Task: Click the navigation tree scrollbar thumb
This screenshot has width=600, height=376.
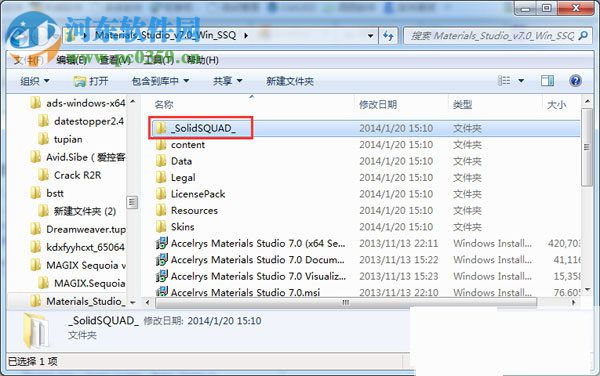Action: (x=132, y=202)
